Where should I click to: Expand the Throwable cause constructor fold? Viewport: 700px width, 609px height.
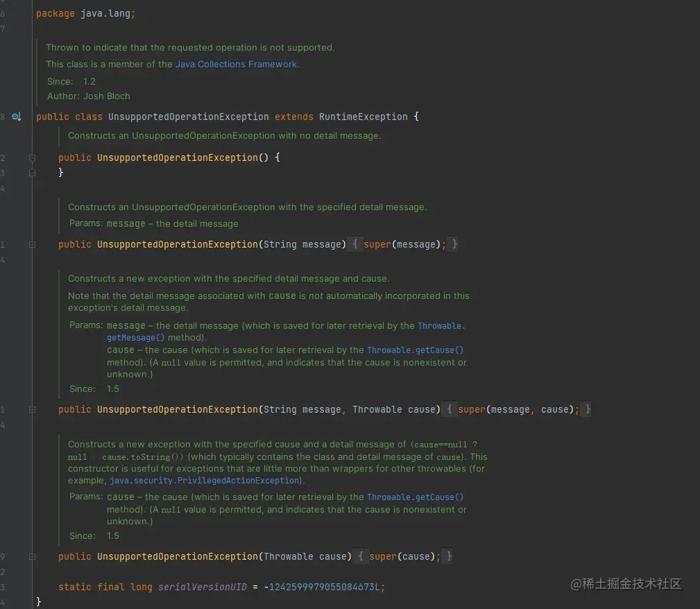32,556
